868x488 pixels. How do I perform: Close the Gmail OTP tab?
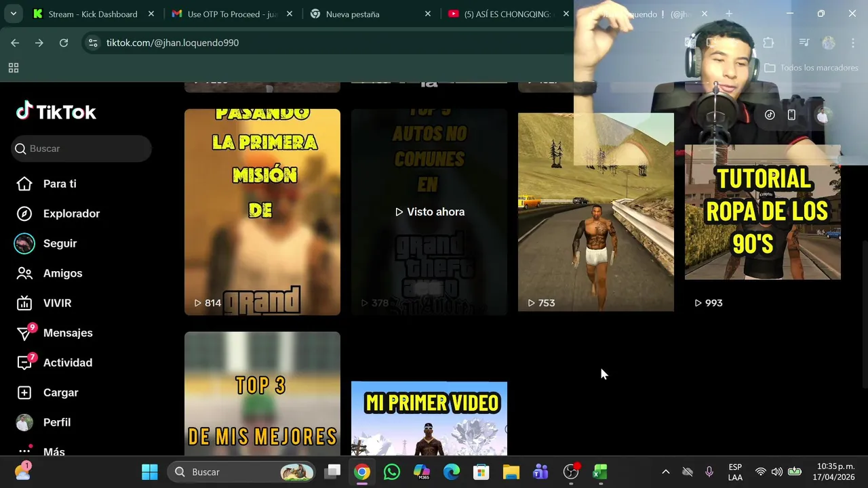click(x=289, y=14)
